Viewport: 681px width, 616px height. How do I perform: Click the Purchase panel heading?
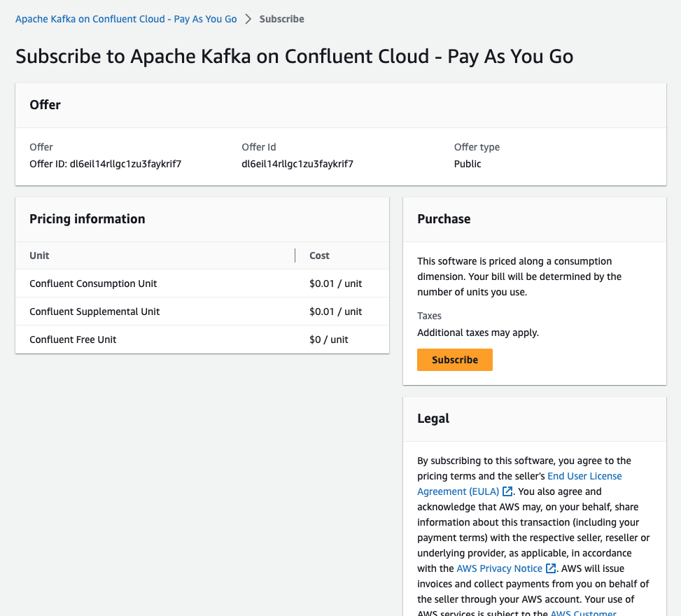point(444,219)
